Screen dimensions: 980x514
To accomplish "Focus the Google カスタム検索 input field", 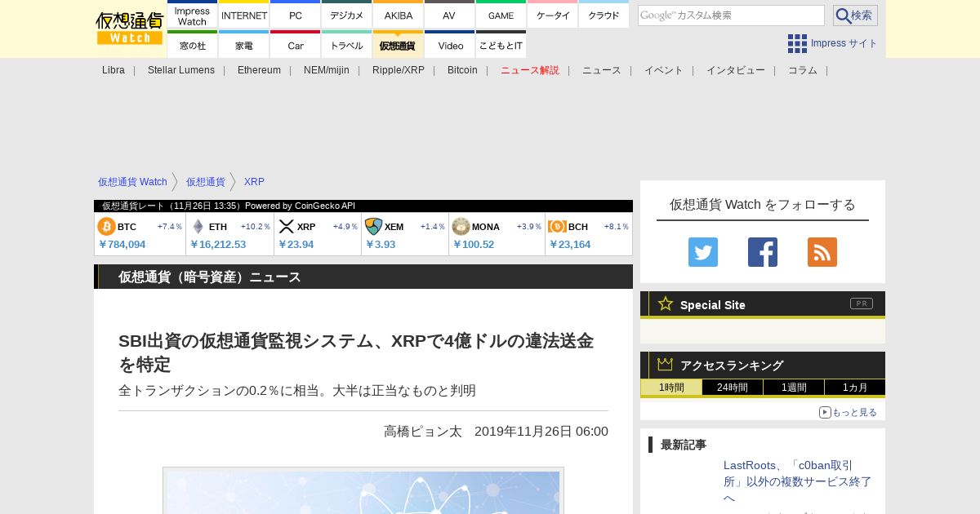I will [731, 16].
